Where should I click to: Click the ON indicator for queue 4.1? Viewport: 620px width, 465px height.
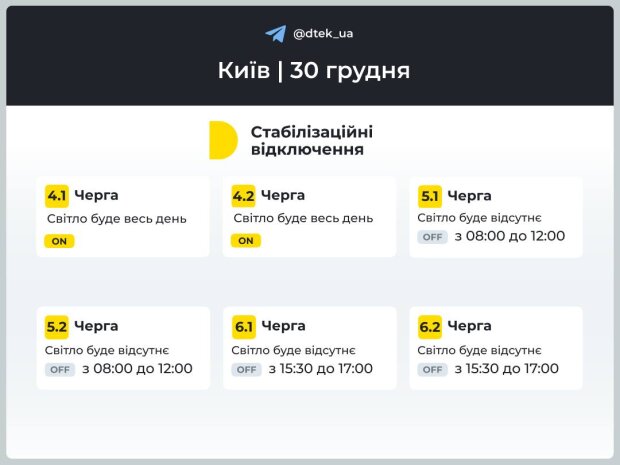click(59, 241)
